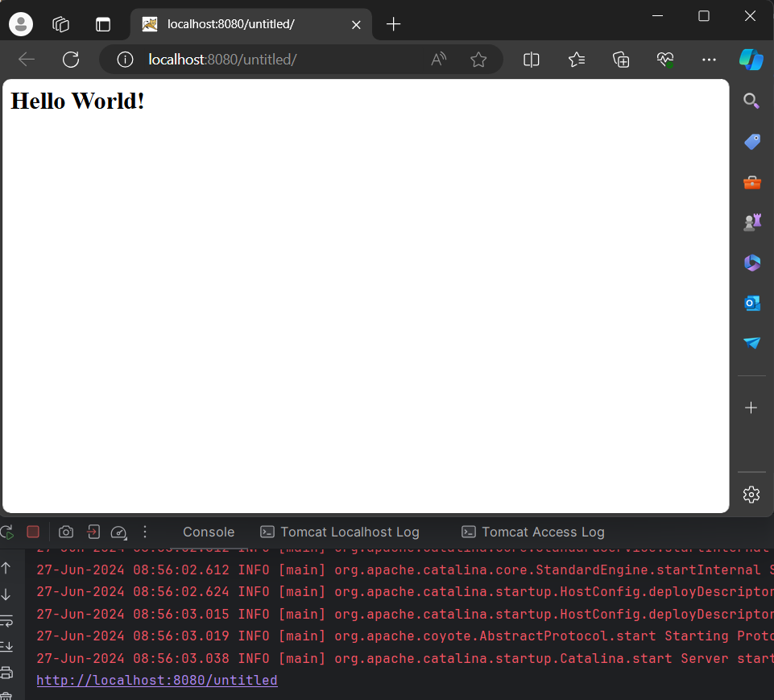
Task: Select the 08:56:03.038 Catalina.start log line
Action: click(405, 658)
